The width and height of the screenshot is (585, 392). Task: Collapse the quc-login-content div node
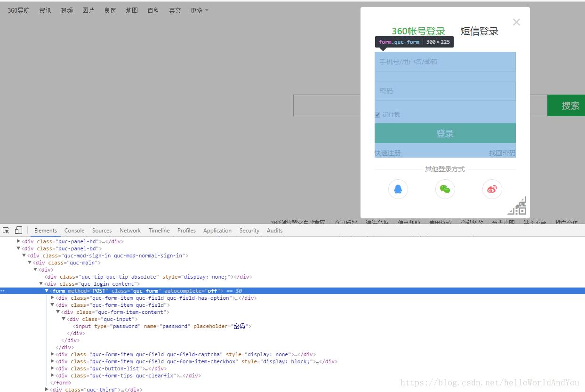click(x=41, y=284)
